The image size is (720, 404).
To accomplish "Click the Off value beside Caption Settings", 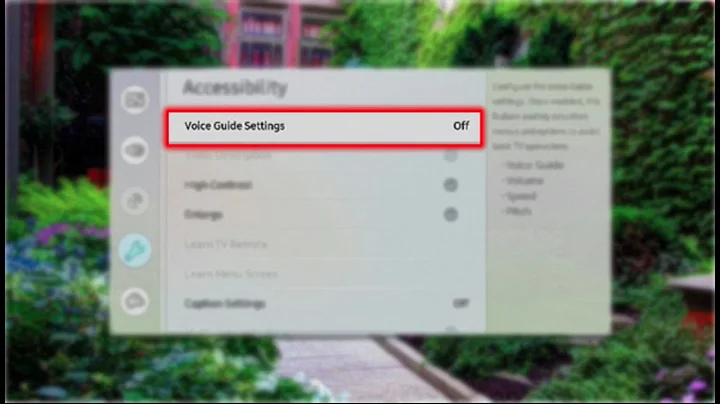I will (x=461, y=303).
